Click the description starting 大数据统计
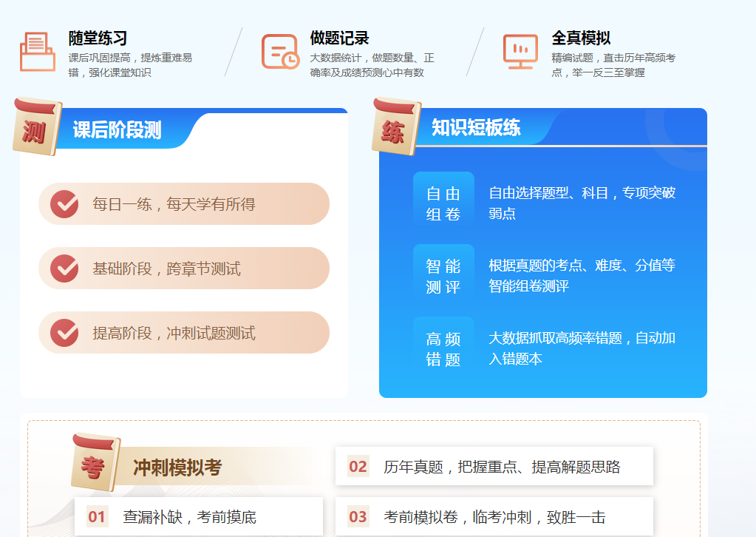756x537 pixels. (372, 65)
